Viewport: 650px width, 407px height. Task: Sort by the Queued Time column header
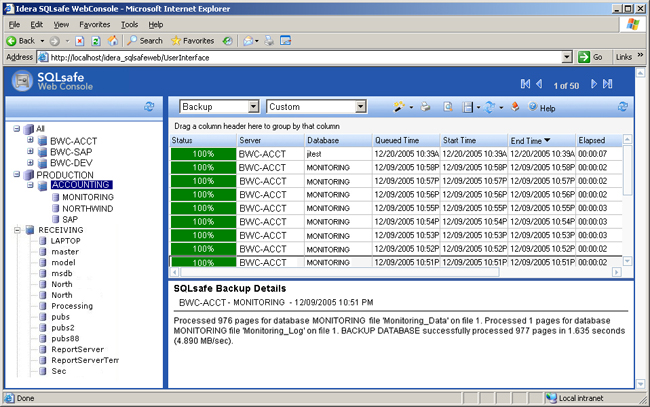pos(405,140)
